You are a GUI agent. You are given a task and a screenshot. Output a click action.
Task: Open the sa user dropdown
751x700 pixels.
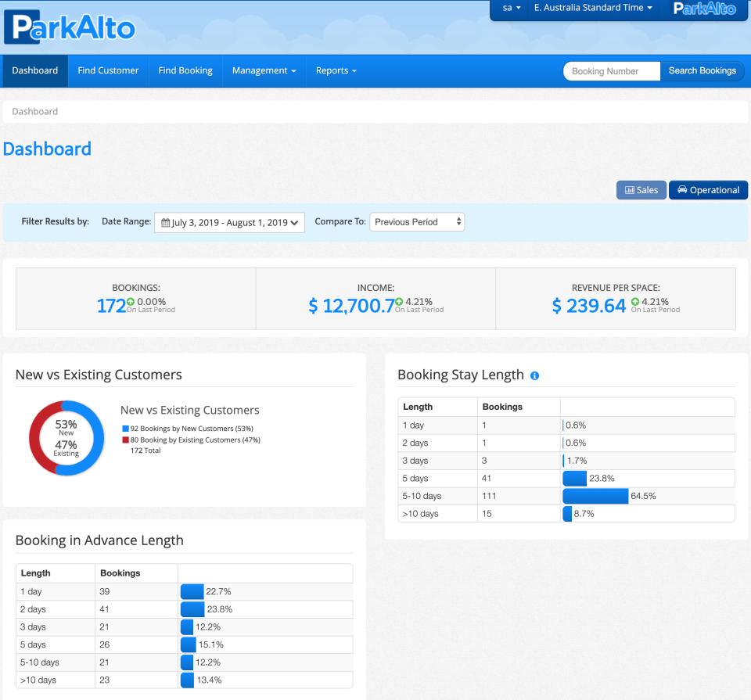[x=512, y=8]
